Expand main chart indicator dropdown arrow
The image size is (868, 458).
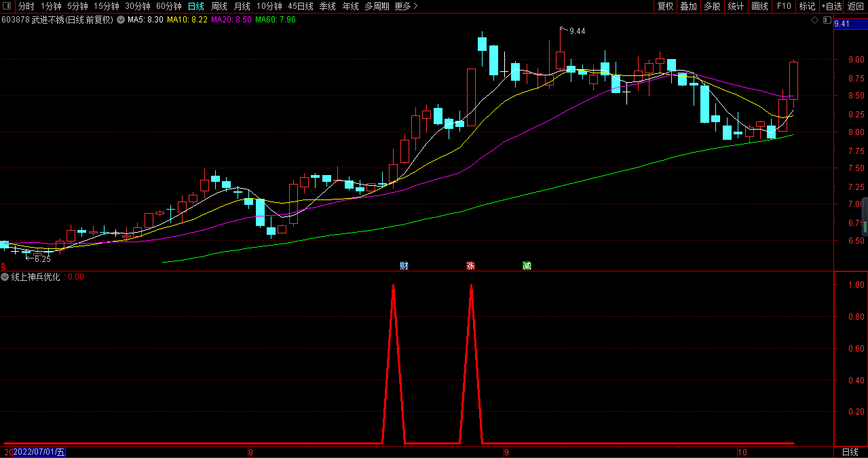coord(121,20)
